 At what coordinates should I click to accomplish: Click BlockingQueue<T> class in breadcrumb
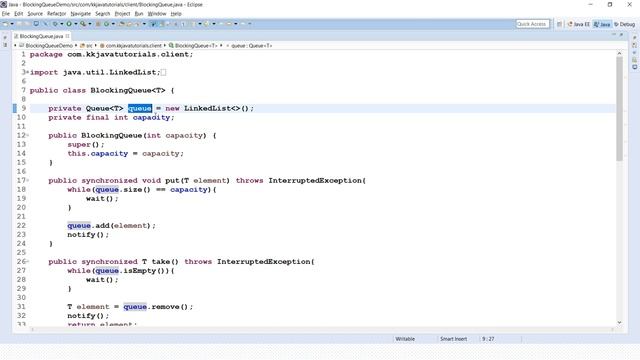193,46
